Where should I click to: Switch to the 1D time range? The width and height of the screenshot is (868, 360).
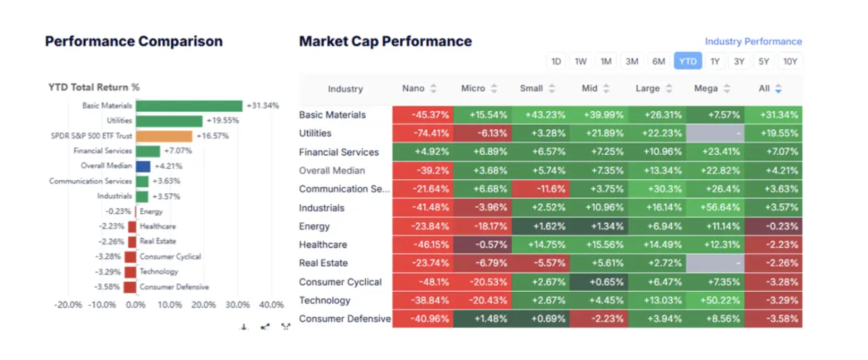click(x=556, y=62)
